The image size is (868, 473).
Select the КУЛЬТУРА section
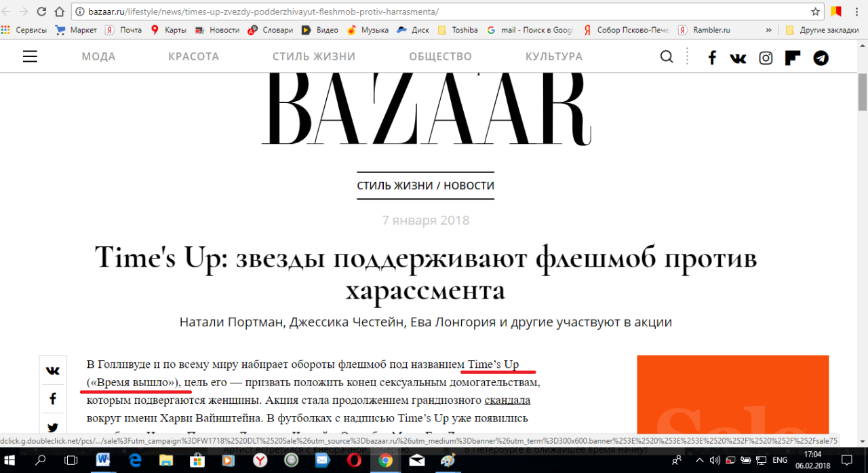pos(554,57)
